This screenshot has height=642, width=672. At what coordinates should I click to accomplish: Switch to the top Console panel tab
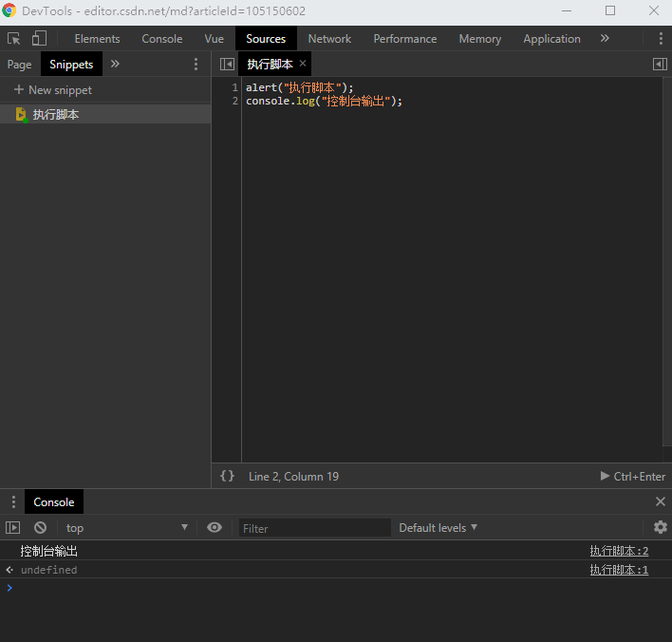pos(162,39)
